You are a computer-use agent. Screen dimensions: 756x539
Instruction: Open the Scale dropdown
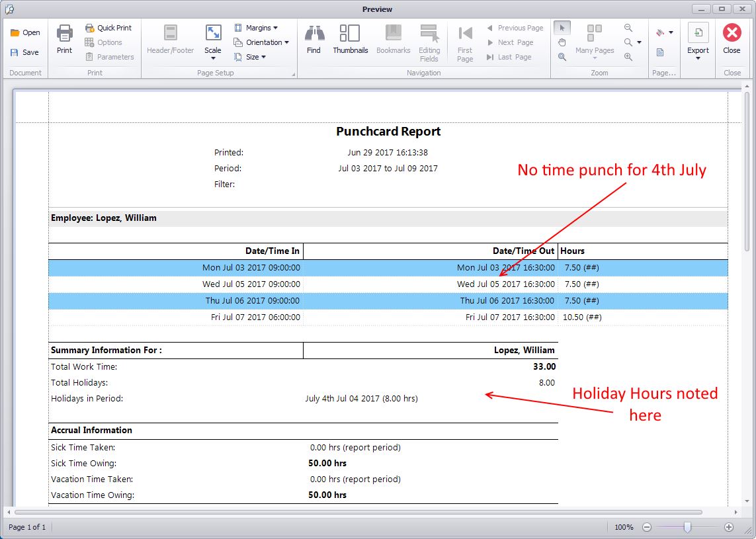[212, 42]
